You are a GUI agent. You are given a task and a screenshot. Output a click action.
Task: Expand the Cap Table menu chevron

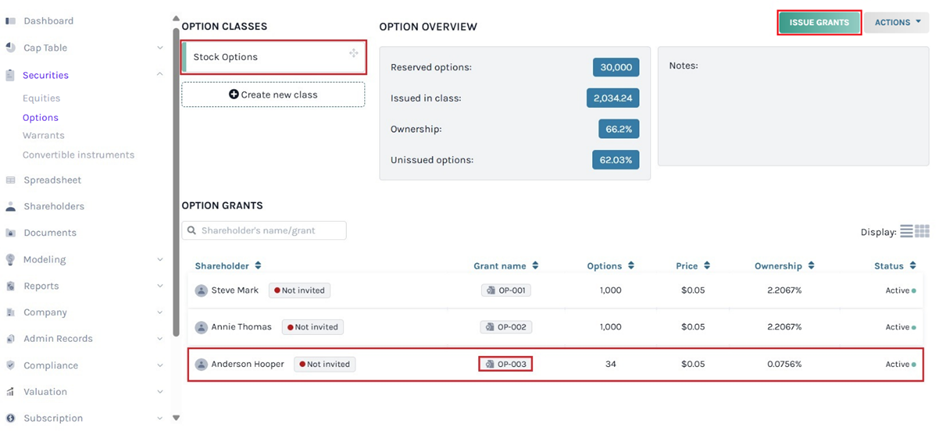coord(160,48)
